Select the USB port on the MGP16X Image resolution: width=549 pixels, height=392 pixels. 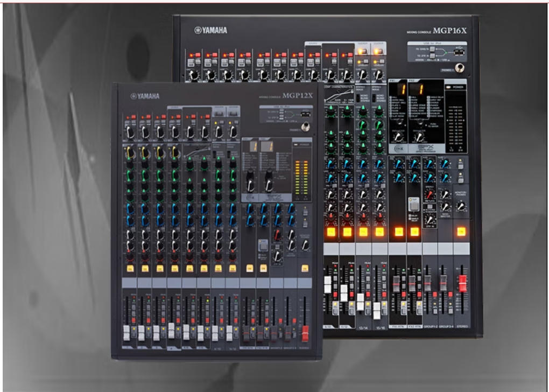coord(459,52)
